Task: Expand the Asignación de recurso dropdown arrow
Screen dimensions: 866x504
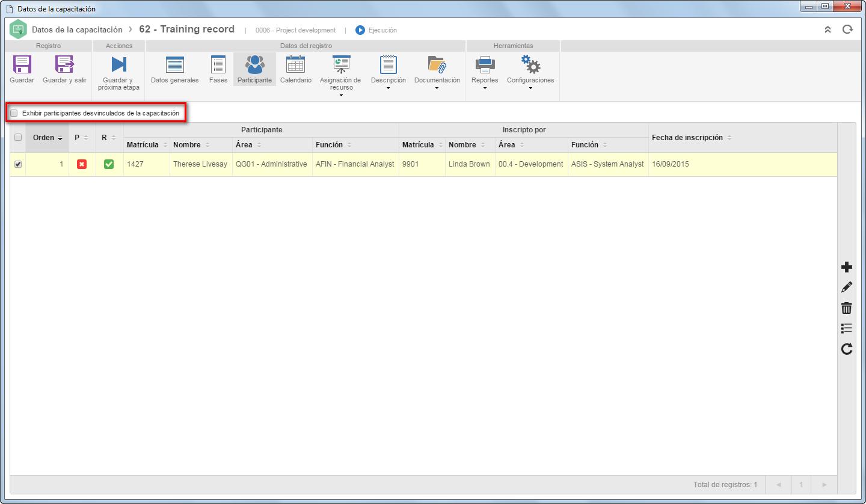Action: click(x=341, y=96)
